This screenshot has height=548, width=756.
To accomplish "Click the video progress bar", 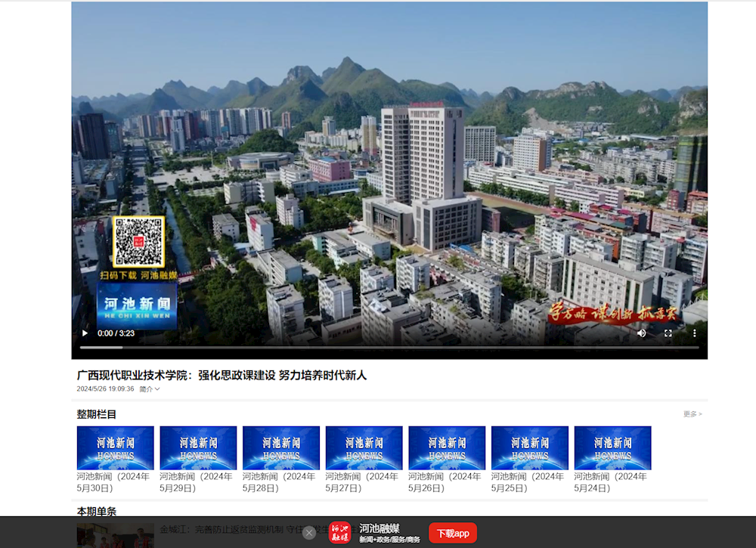I will point(389,348).
